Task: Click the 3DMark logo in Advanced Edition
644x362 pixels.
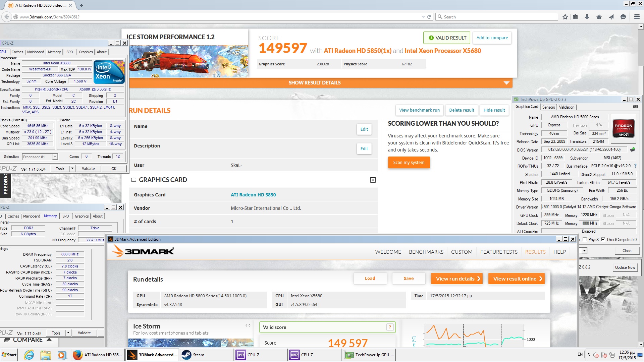Action: [143, 251]
